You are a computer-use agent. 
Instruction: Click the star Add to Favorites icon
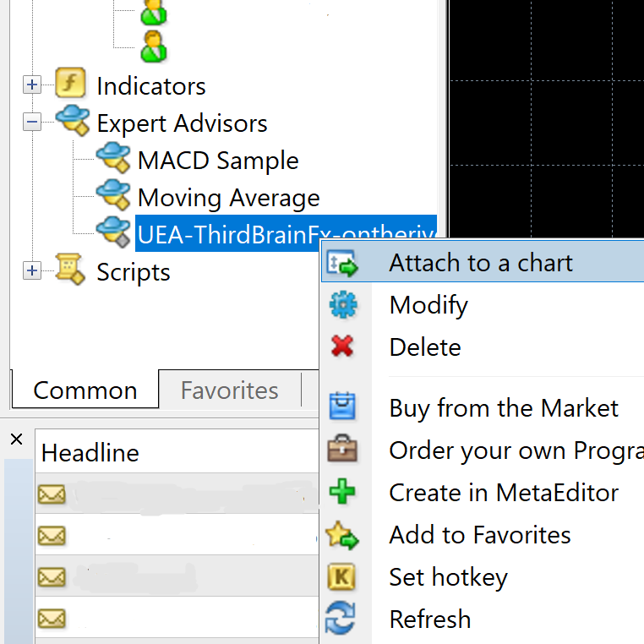pos(341,535)
